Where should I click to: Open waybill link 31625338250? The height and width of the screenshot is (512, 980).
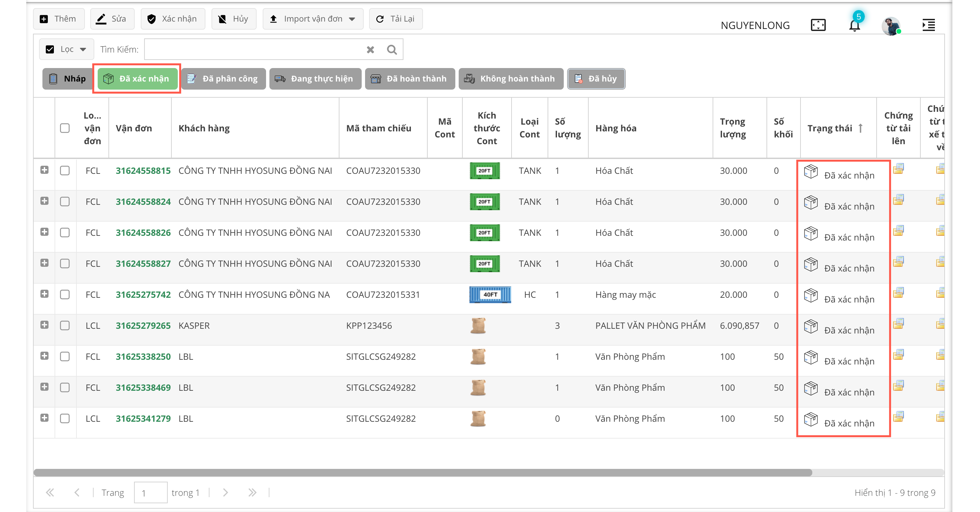click(x=143, y=356)
